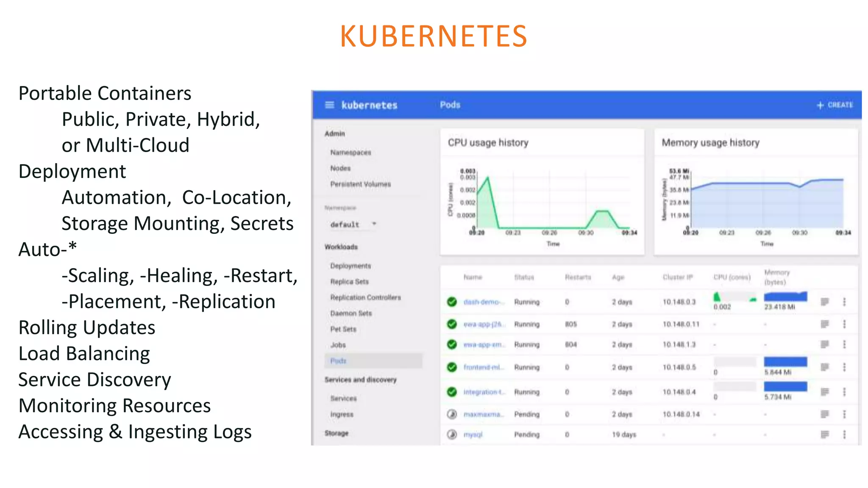Open three-dot actions menu for mysql
Image resolution: width=868 pixels, height=488 pixels.
[844, 434]
